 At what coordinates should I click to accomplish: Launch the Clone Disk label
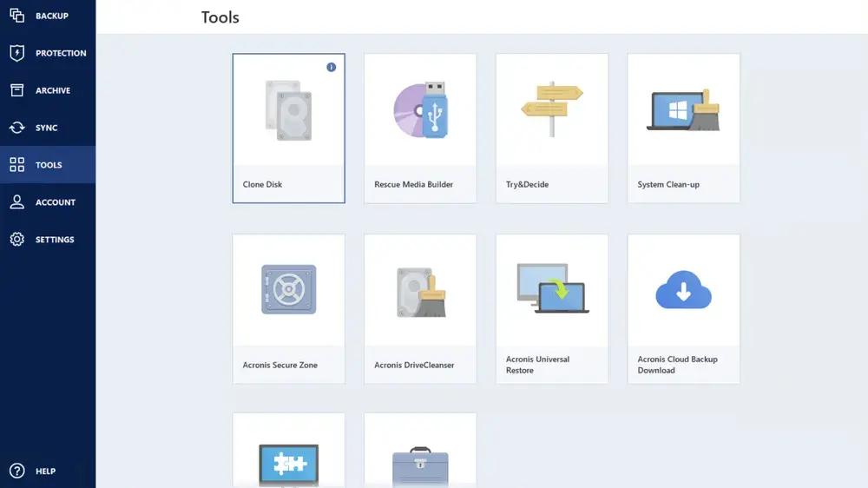(x=262, y=184)
